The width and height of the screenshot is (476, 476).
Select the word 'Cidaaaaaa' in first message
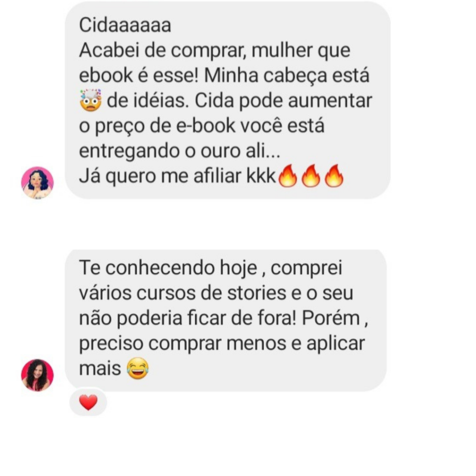[x=125, y=25]
